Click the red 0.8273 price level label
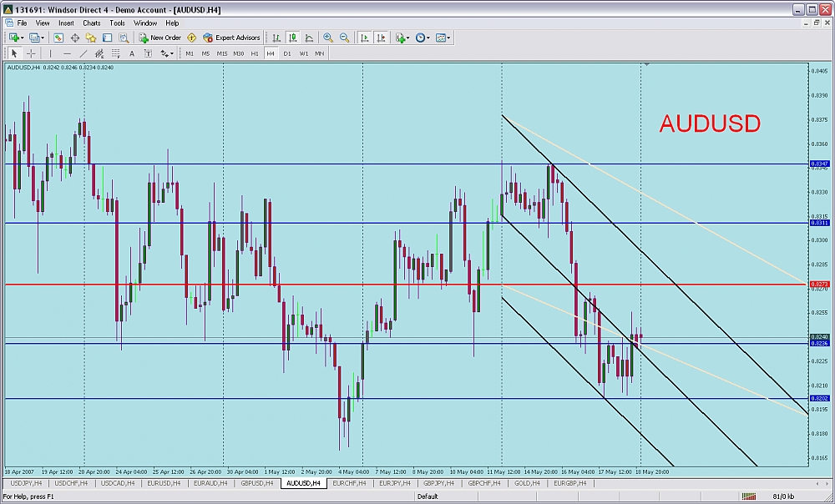835x504 pixels. pos(819,285)
